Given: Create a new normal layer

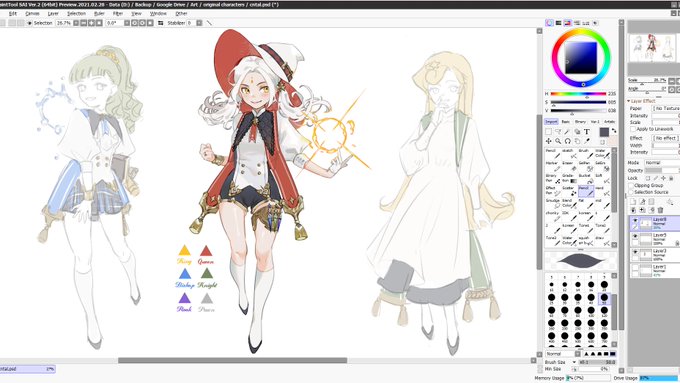Looking at the screenshot, I should point(633,202).
